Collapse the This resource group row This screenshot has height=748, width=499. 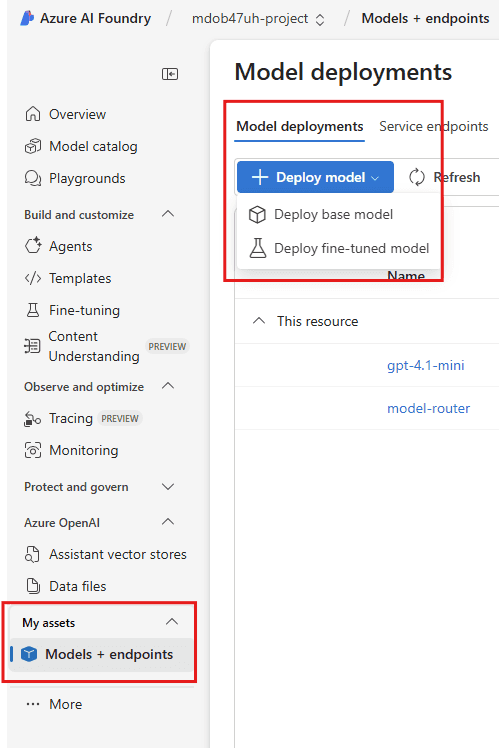[x=259, y=321]
